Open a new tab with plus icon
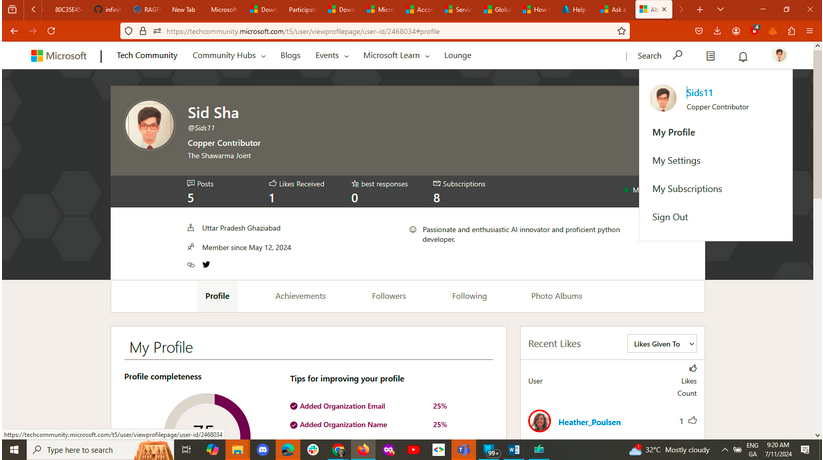 coord(700,9)
